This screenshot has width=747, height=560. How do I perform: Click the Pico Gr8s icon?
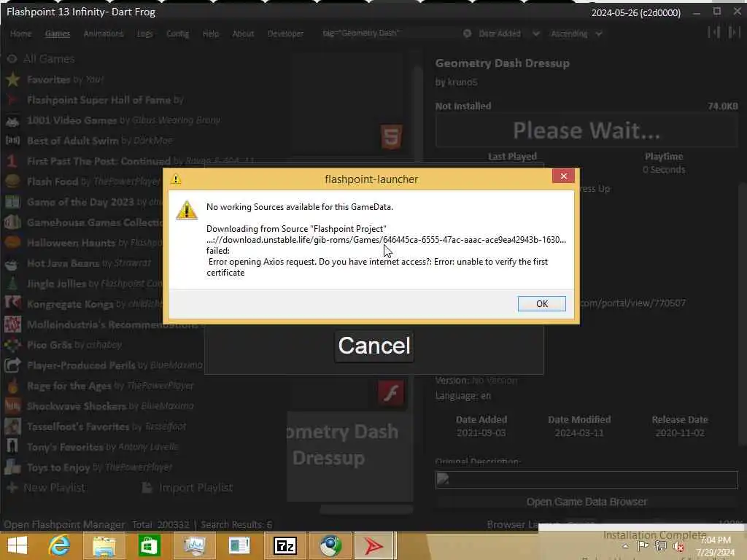click(12, 345)
